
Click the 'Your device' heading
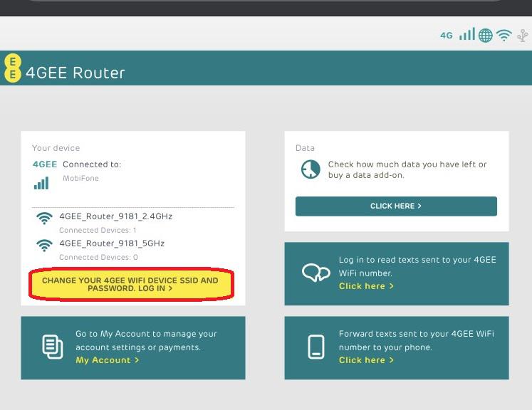click(56, 148)
